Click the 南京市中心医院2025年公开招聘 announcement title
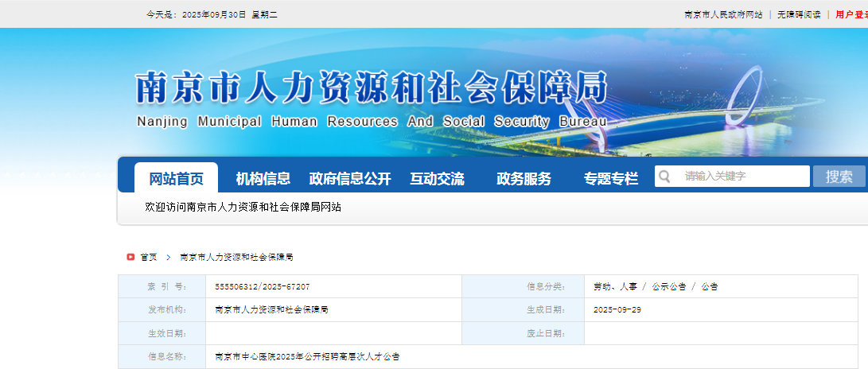 [x=307, y=357]
